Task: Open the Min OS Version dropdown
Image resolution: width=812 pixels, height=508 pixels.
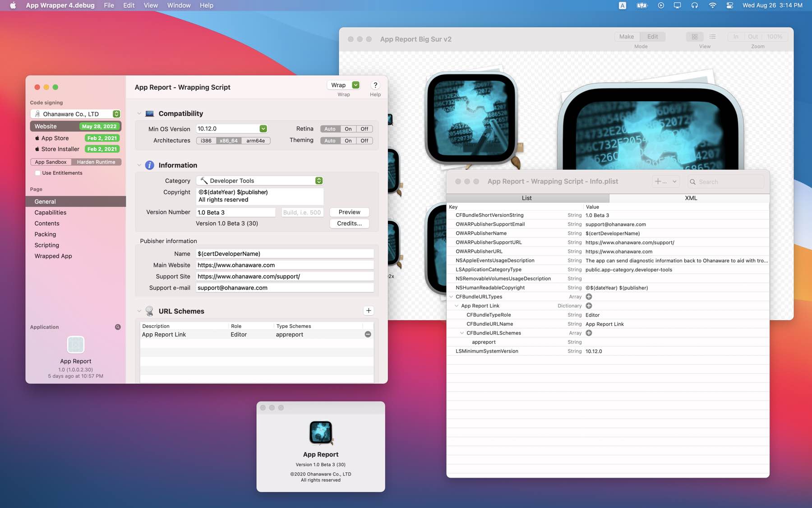Action: pyautogui.click(x=263, y=129)
